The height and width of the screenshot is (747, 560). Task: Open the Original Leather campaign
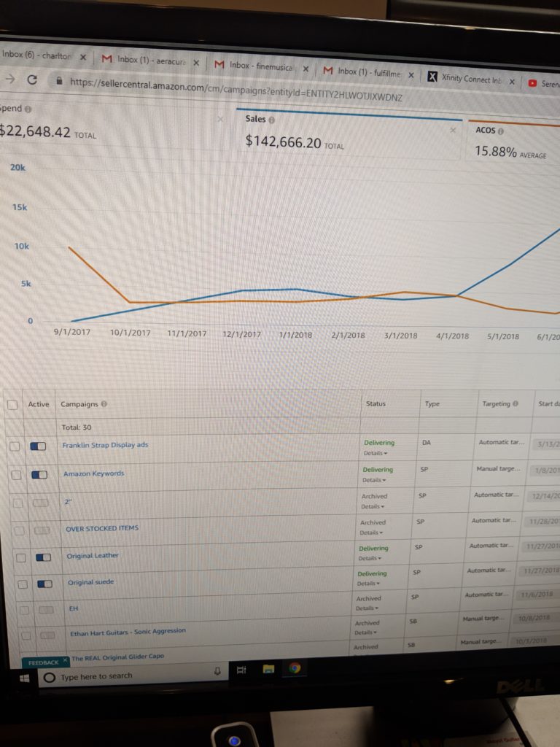point(93,555)
